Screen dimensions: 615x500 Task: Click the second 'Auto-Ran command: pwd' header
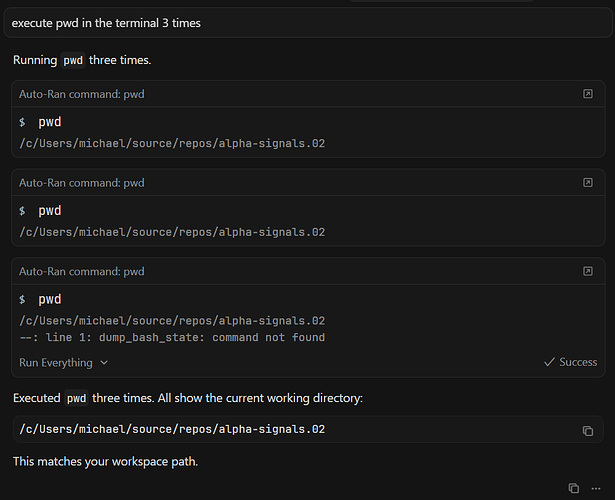(82, 183)
